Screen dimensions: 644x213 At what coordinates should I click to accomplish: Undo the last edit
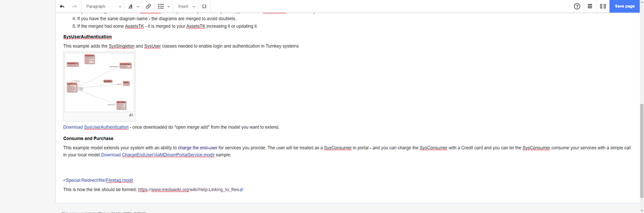click(x=62, y=6)
